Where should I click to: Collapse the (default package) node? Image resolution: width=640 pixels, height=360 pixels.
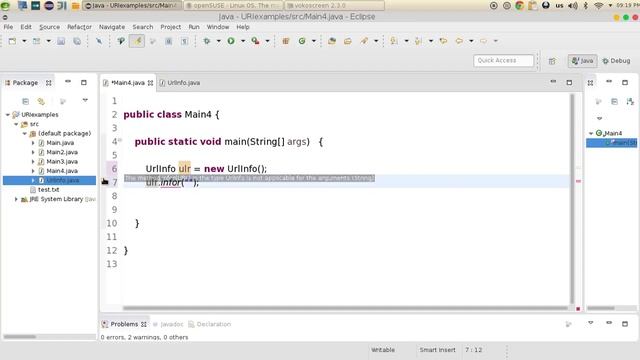[24, 133]
